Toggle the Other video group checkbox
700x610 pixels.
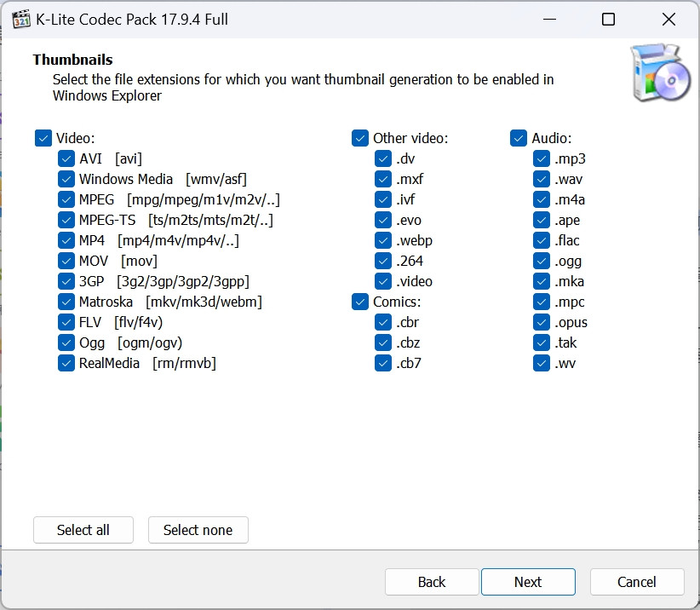[x=360, y=138]
